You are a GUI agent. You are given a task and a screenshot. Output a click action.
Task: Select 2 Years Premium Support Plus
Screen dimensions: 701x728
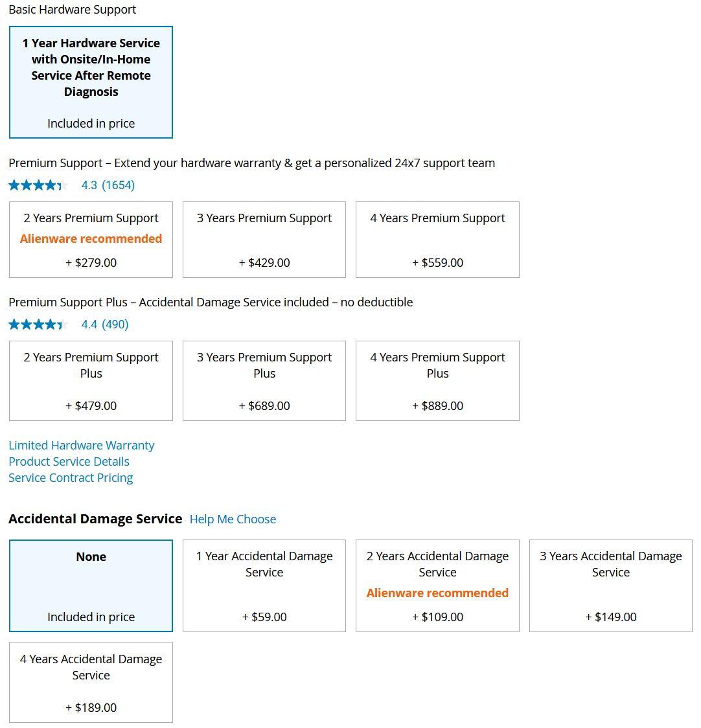pyautogui.click(x=91, y=381)
